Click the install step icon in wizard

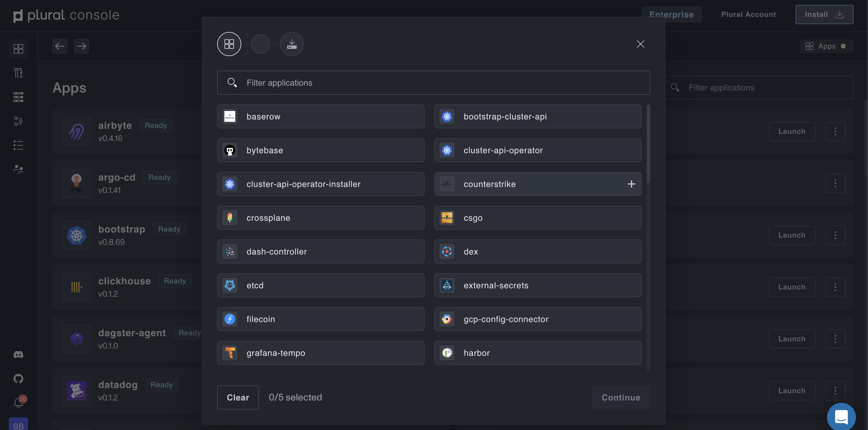tap(292, 44)
